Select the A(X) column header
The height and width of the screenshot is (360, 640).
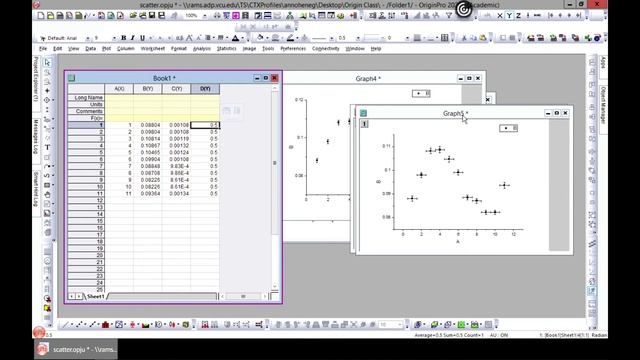coord(119,89)
